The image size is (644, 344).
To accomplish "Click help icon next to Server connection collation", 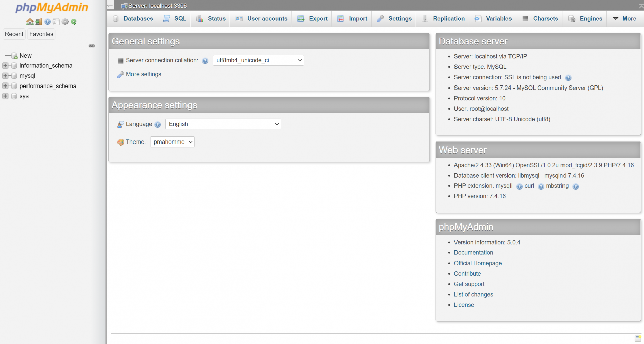I will [x=205, y=61].
